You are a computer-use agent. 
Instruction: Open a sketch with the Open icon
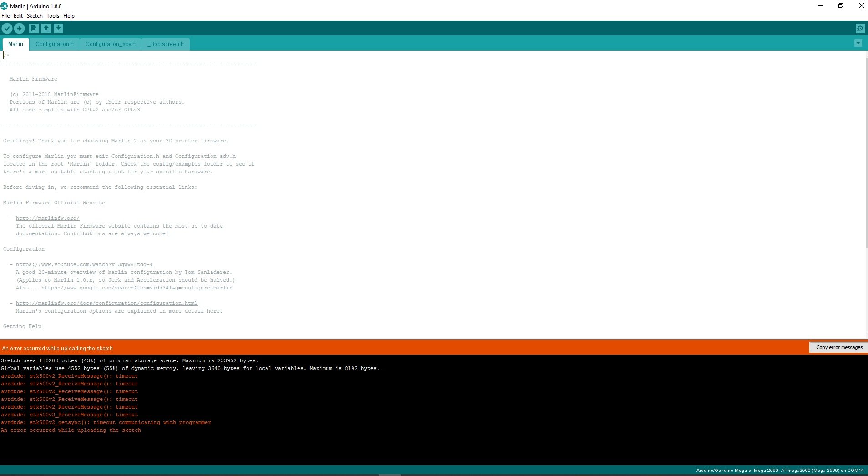click(46, 28)
